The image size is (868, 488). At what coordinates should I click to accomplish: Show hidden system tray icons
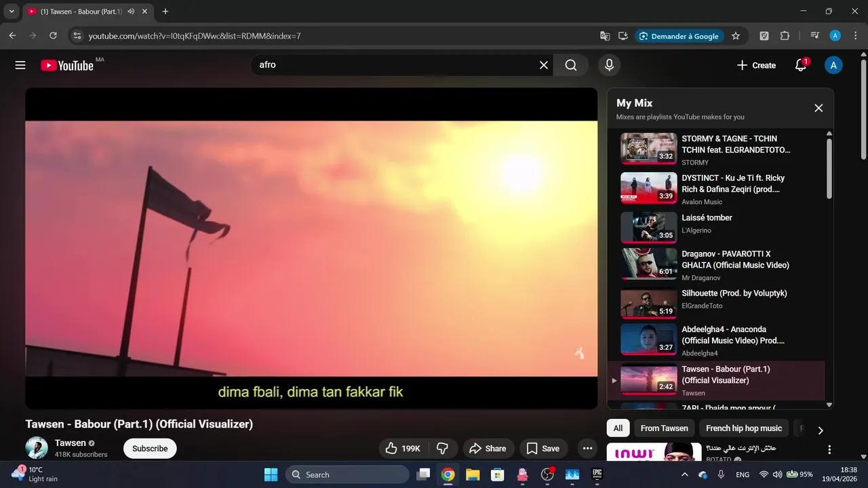point(684,474)
